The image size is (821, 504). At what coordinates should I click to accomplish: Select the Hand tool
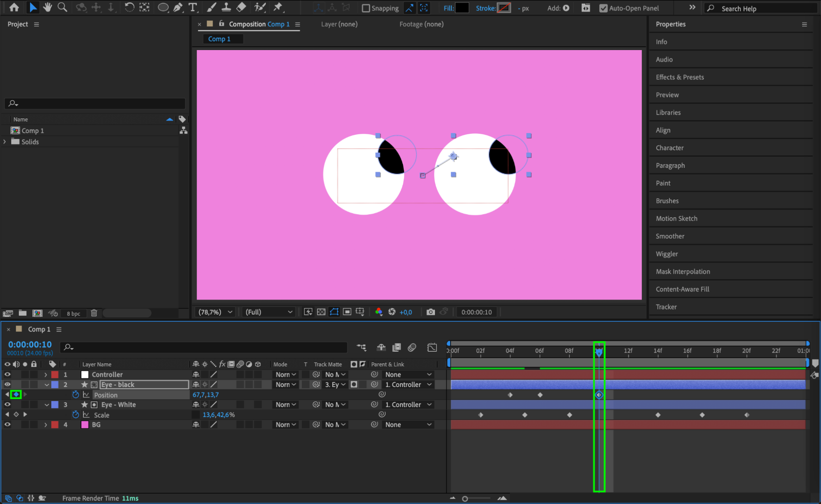coord(48,7)
